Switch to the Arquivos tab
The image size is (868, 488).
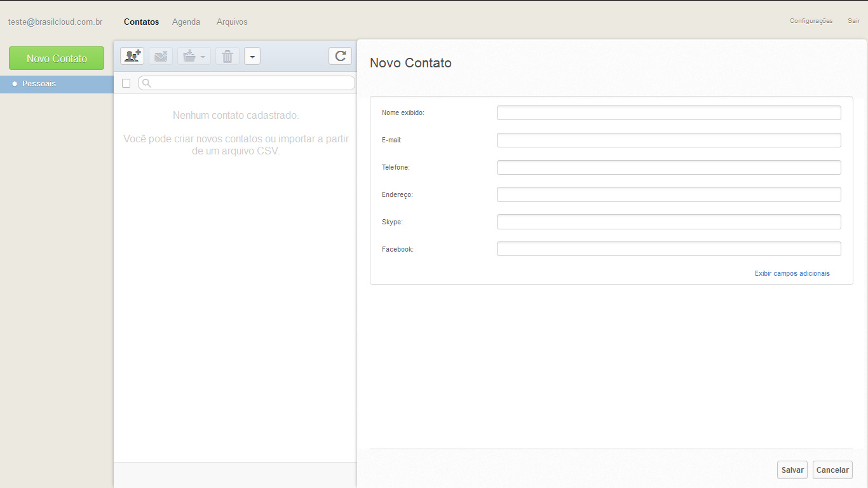(x=232, y=22)
